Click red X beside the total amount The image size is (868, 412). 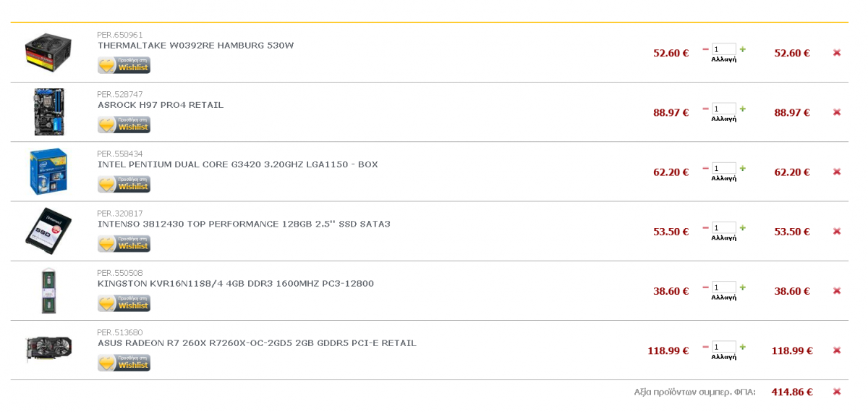click(x=837, y=392)
